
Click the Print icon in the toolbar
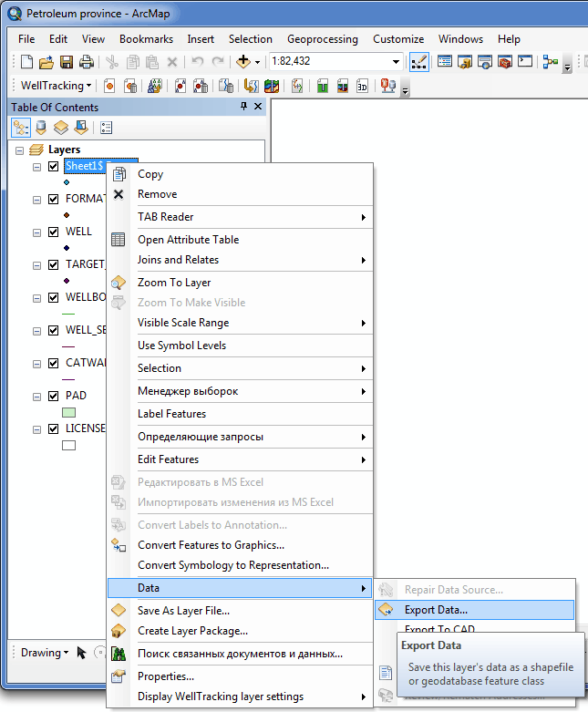coord(87,61)
